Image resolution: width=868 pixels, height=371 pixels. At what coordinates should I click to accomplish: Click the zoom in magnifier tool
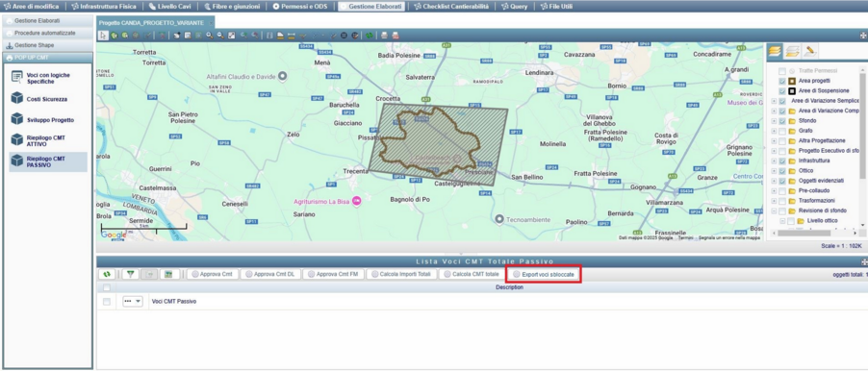point(209,36)
